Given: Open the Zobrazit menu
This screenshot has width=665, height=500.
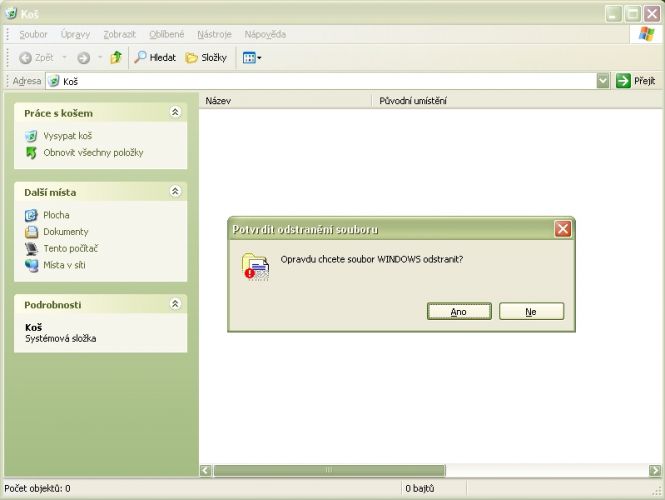Looking at the screenshot, I should (120, 34).
